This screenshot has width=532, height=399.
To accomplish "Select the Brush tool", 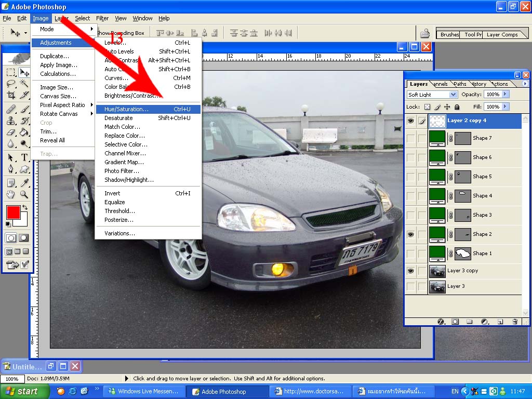I will pyautogui.click(x=24, y=109).
